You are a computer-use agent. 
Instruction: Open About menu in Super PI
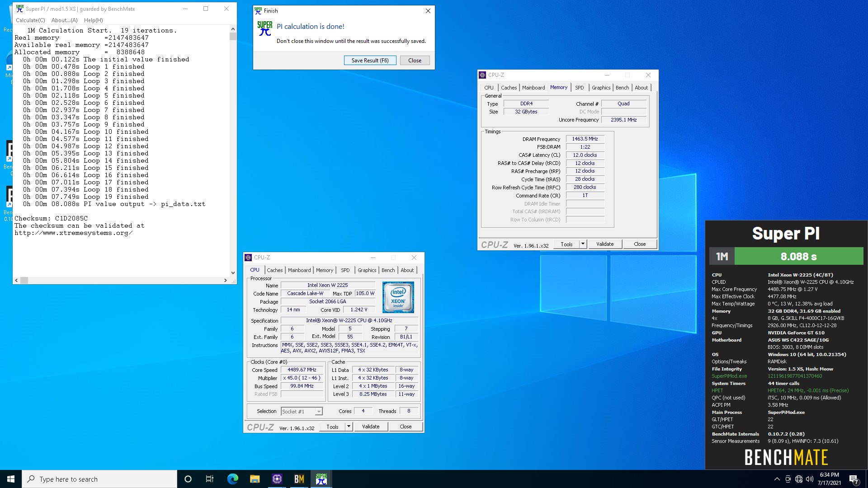(x=65, y=20)
